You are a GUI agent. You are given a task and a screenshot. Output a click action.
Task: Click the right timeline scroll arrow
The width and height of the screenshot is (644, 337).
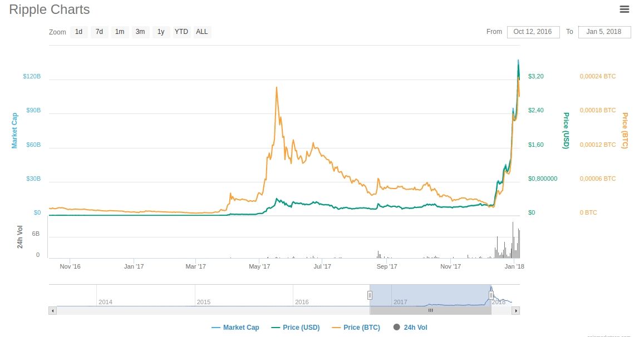coord(515,310)
